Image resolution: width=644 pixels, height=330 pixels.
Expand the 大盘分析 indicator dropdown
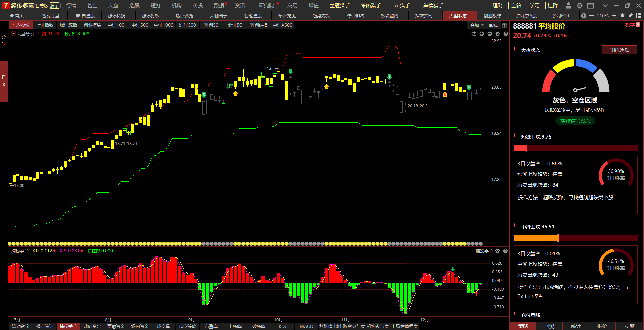13,34
